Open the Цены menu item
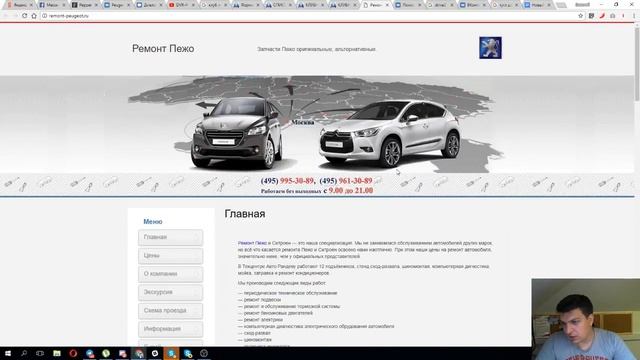The width and height of the screenshot is (640, 360). [171, 256]
